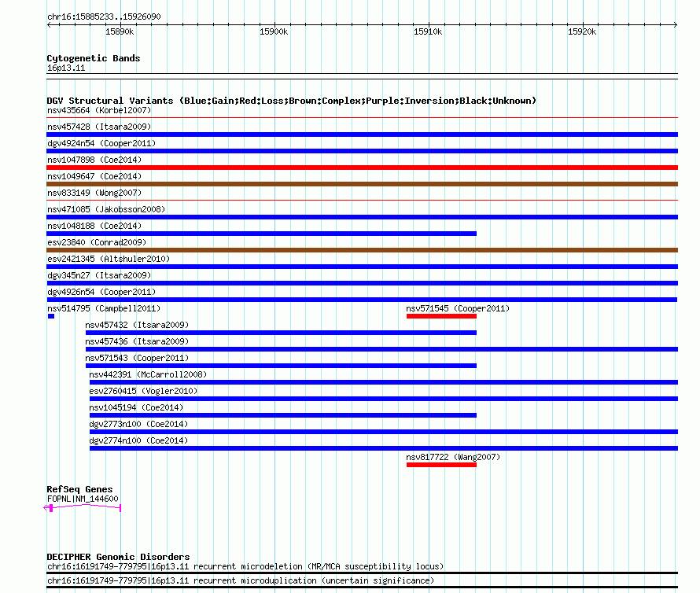Click the 15890k ruler mark
700x593 pixels.
pyautogui.click(x=120, y=31)
